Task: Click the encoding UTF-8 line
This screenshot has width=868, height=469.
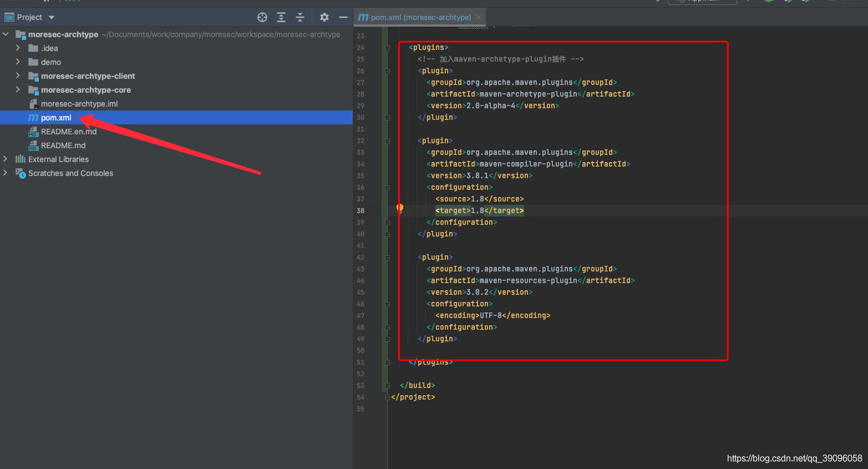Action: 493,316
